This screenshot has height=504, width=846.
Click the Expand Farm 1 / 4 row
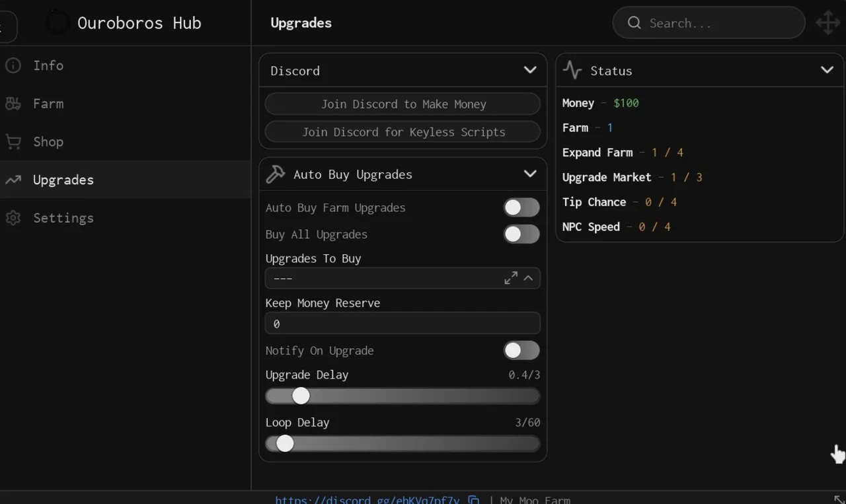pyautogui.click(x=623, y=153)
